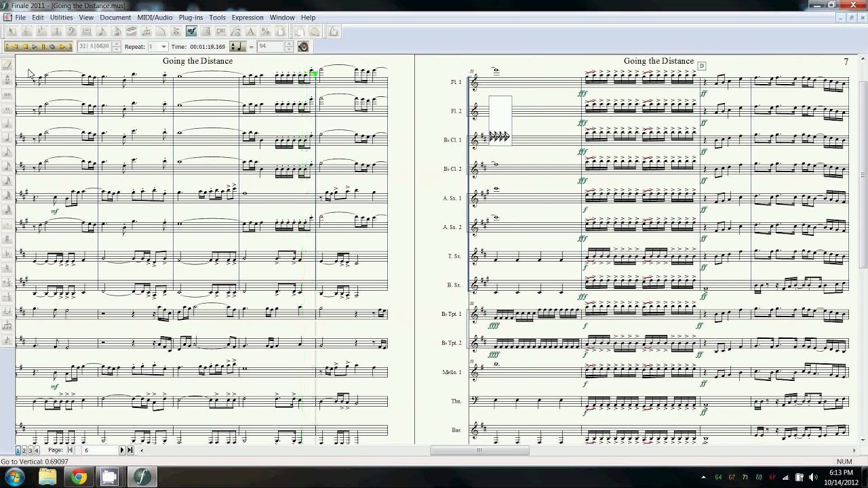This screenshot has height=488, width=868.
Task: Open the MIDI/Audio menu
Action: tap(155, 17)
